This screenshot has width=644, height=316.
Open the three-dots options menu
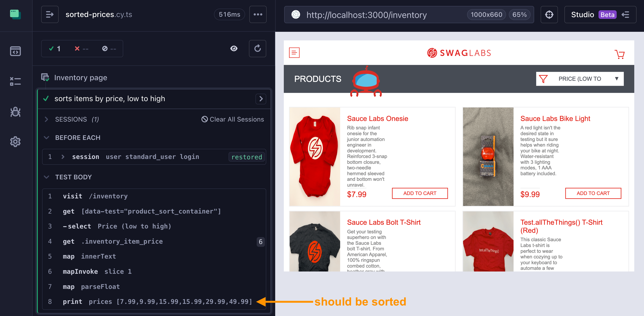(x=258, y=14)
